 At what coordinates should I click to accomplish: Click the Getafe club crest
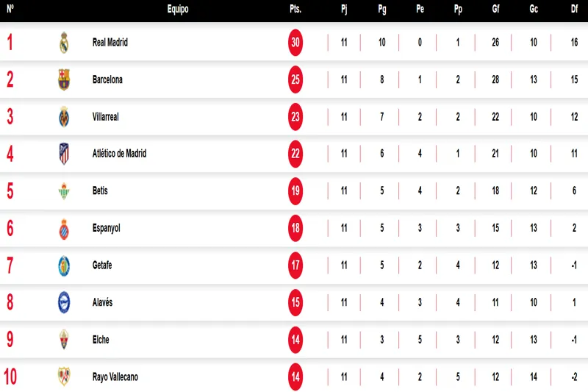tap(64, 266)
